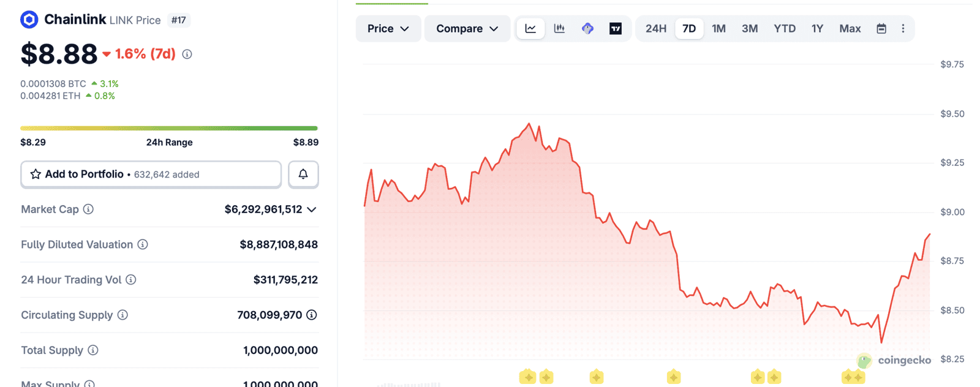
Task: Click the 0.004281 ETH price text
Action: pyautogui.click(x=50, y=96)
